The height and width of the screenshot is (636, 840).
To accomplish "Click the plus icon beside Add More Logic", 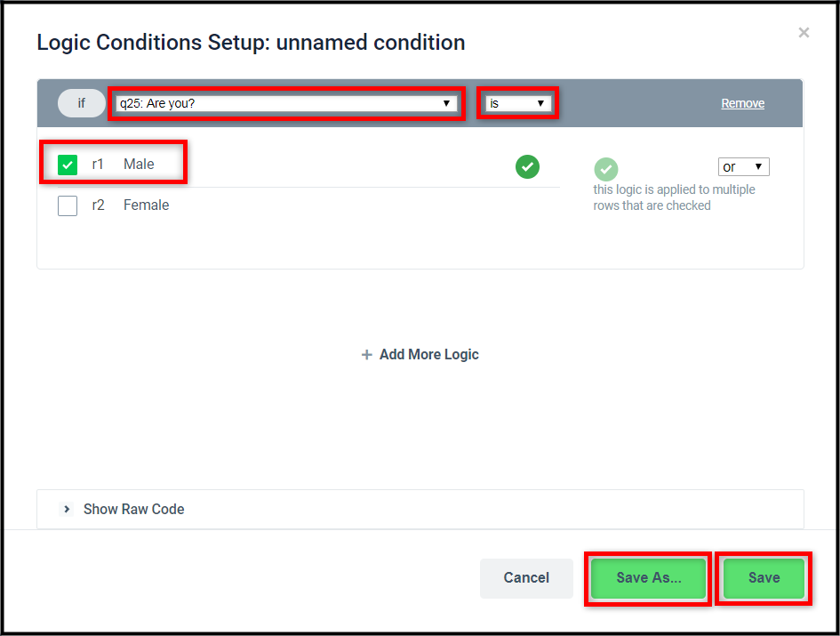I will [x=366, y=354].
